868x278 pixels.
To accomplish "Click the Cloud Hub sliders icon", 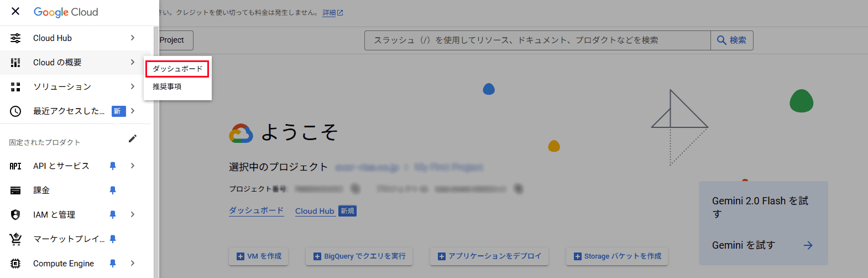I will pos(15,38).
